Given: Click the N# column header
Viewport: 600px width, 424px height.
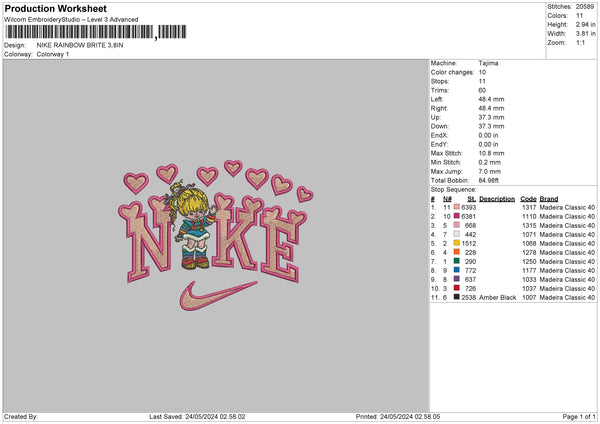Looking at the screenshot, I should pos(447,199).
